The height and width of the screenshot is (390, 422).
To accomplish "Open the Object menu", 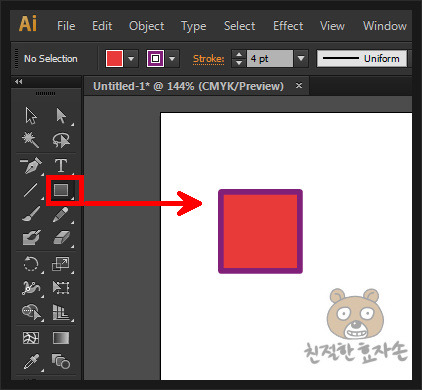I will [x=147, y=26].
